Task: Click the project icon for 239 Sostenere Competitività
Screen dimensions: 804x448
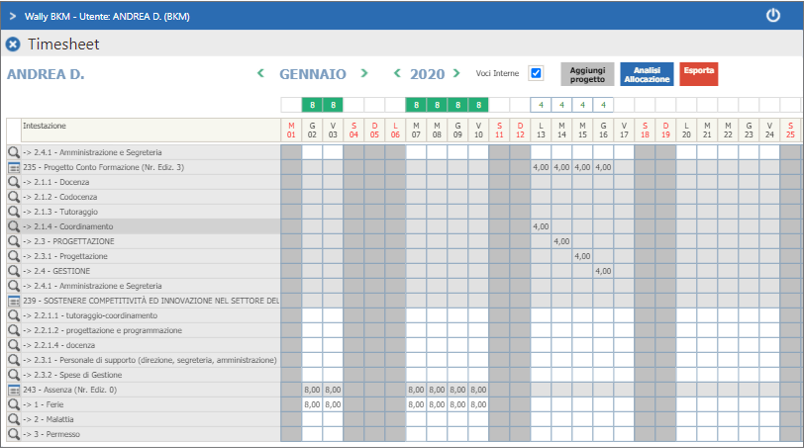Action: pos(14,300)
